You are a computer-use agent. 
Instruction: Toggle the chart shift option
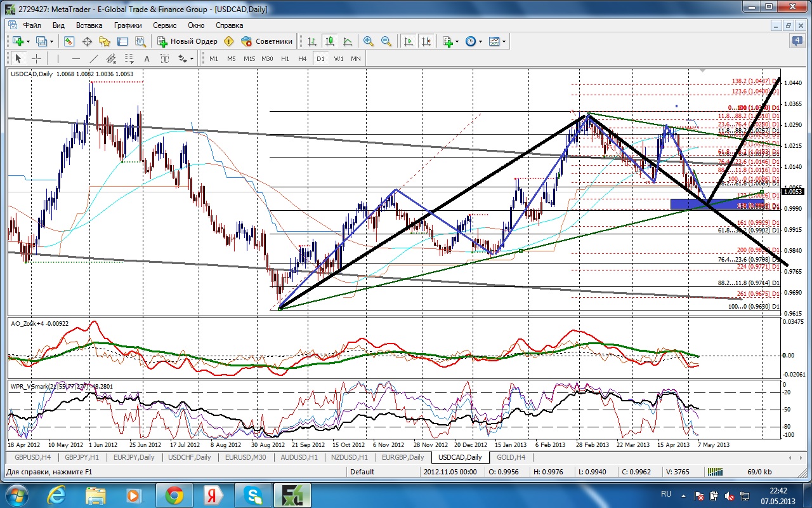(426, 41)
